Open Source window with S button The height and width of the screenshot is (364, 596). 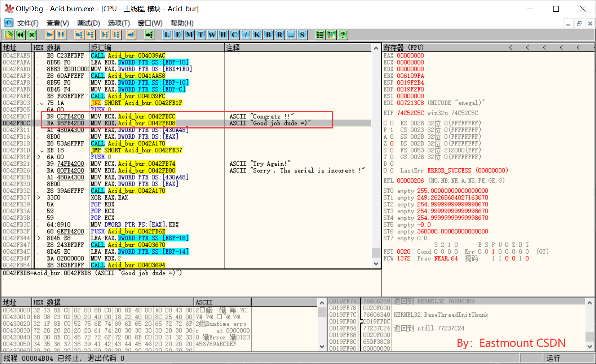click(302, 35)
